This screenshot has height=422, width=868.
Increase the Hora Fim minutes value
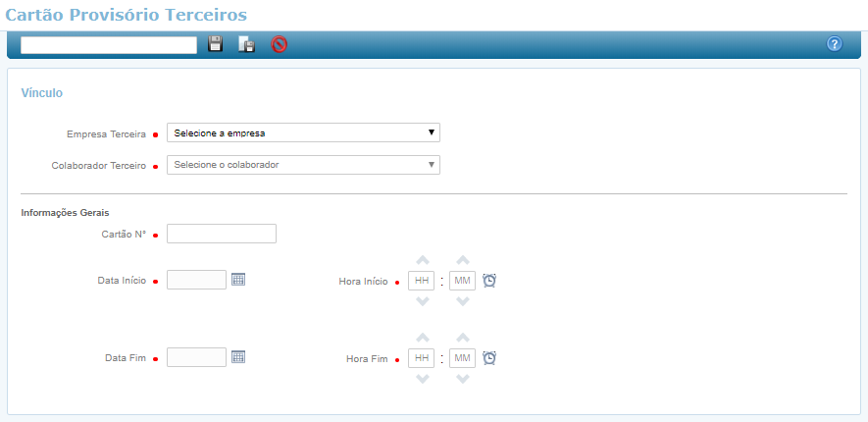[x=463, y=338]
